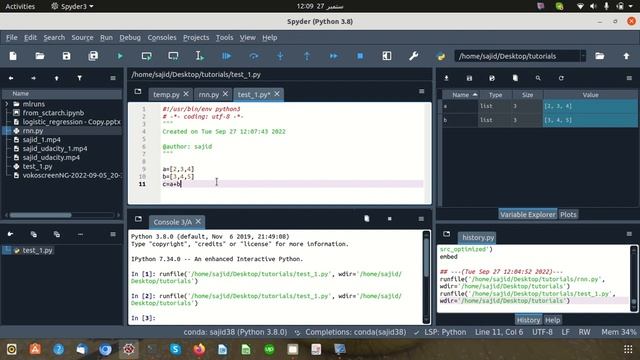Step over current line in debugger

[x=253, y=56]
